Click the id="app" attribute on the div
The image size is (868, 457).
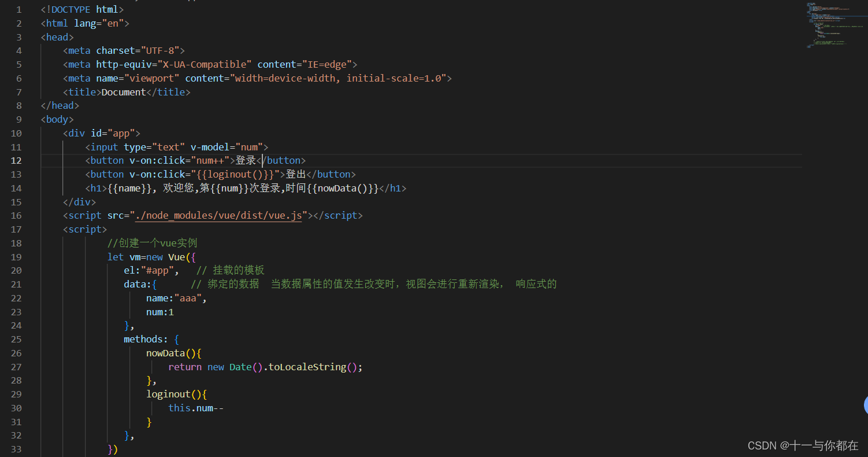point(113,134)
